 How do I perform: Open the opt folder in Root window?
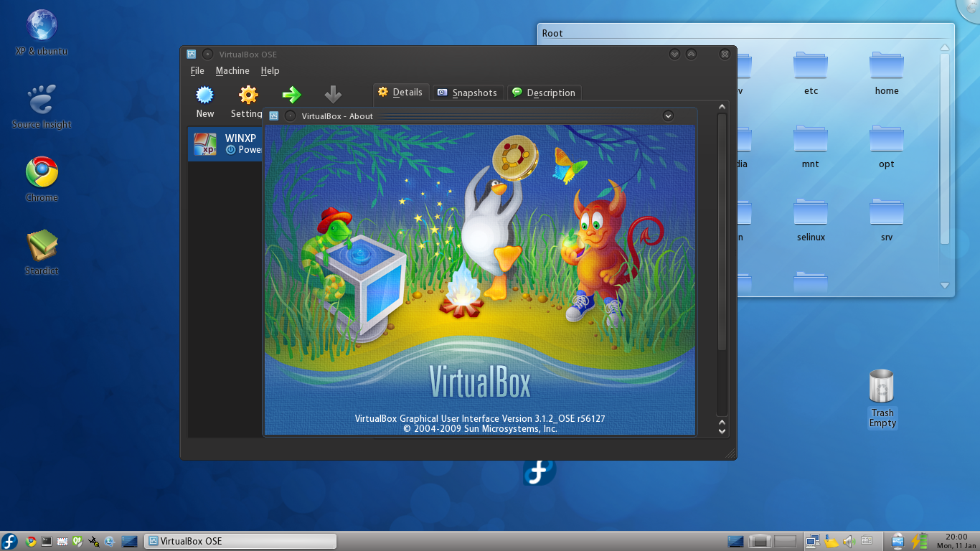click(x=887, y=146)
